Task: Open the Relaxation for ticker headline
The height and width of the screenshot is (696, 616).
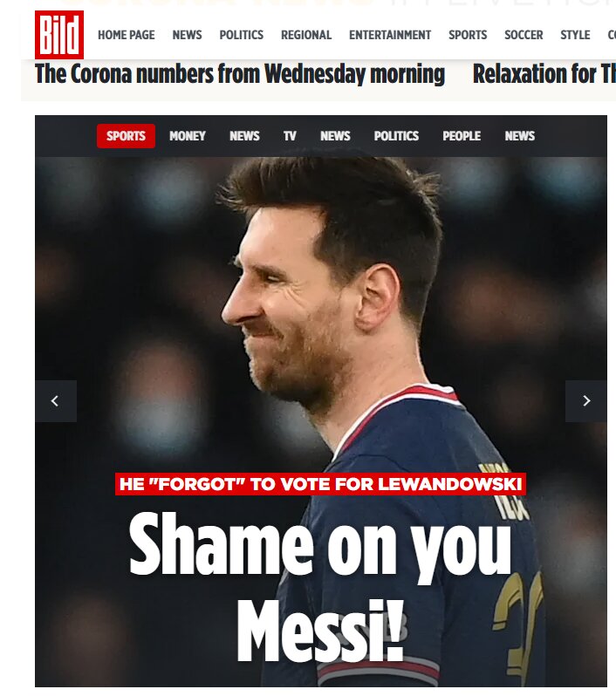Action: click(x=544, y=73)
